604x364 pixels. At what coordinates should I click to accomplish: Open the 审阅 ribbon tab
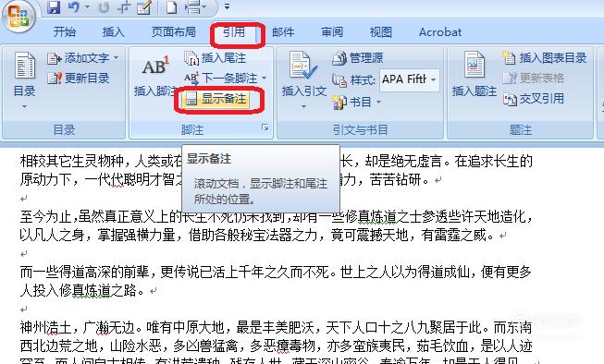pos(332,32)
